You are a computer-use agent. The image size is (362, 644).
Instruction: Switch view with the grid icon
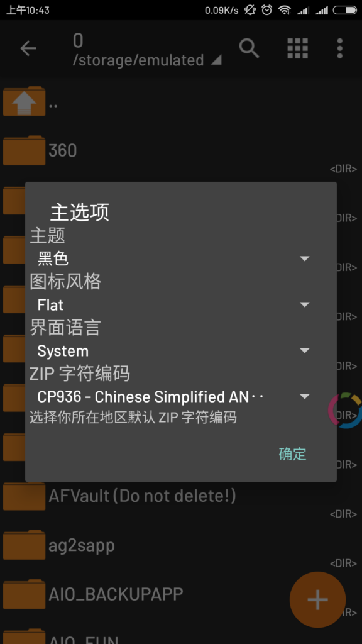coord(297,49)
